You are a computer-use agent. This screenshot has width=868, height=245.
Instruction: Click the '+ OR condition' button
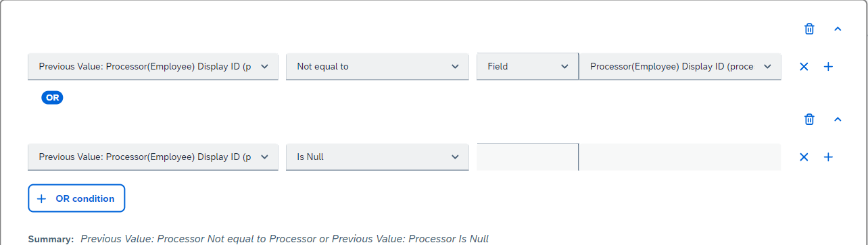tap(76, 198)
